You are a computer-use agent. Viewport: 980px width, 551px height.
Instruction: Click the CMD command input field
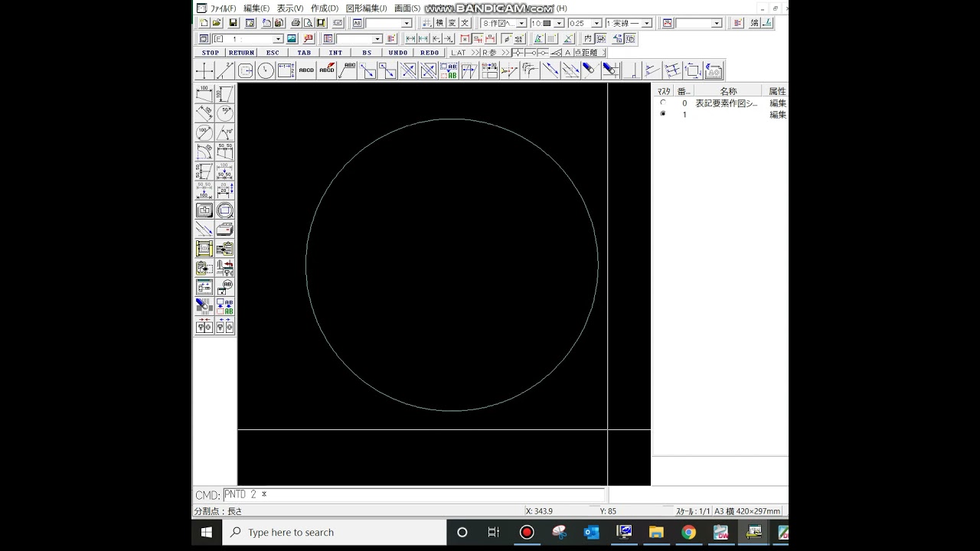pos(413,495)
